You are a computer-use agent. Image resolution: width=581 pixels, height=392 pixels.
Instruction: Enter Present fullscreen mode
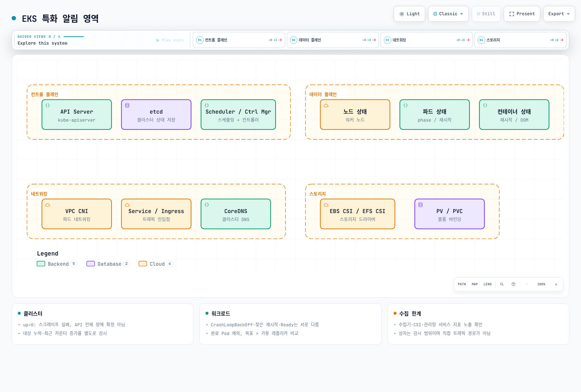coord(522,14)
